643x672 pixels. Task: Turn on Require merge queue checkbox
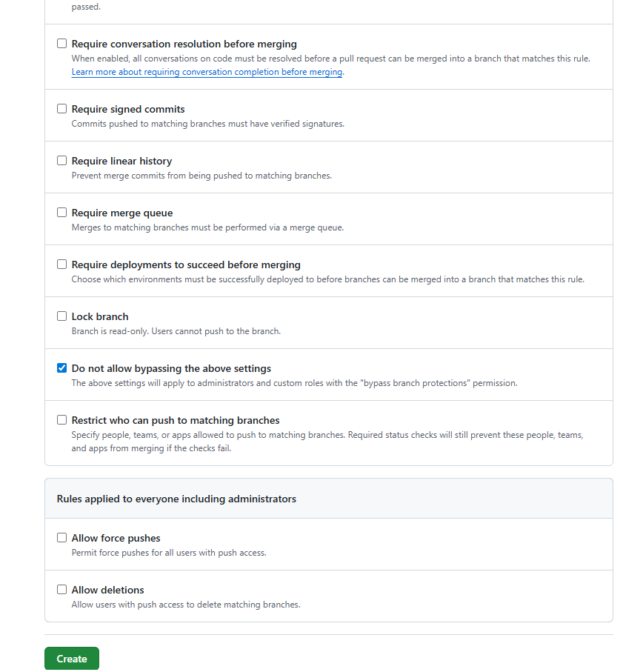point(62,213)
